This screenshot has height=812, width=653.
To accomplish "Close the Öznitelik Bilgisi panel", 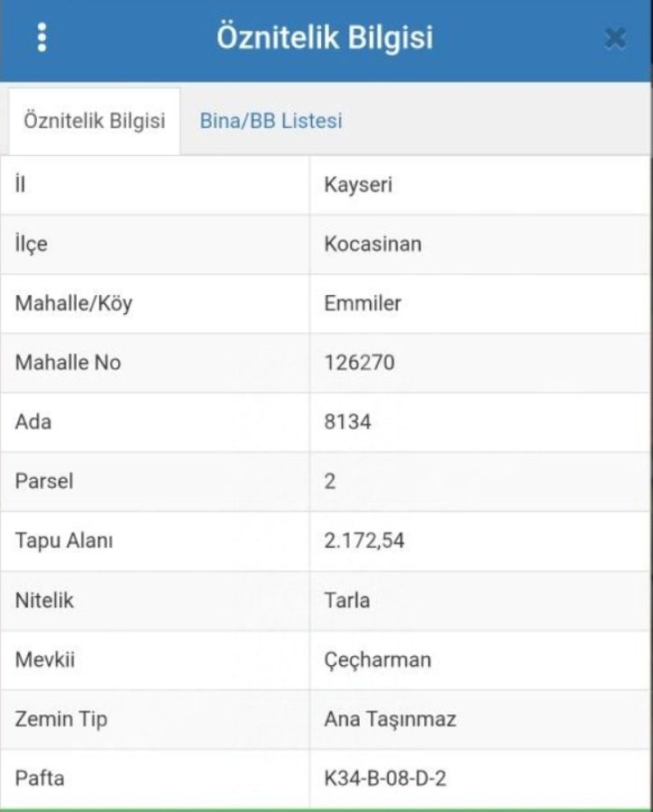I will pos(615,39).
